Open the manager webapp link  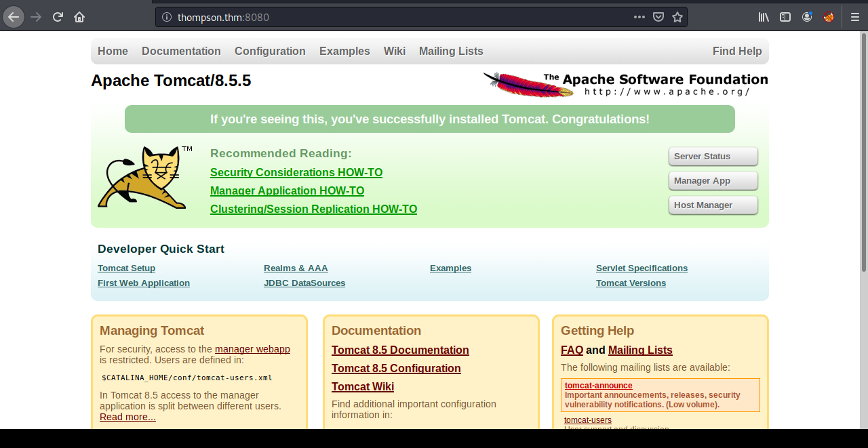tap(252, 349)
